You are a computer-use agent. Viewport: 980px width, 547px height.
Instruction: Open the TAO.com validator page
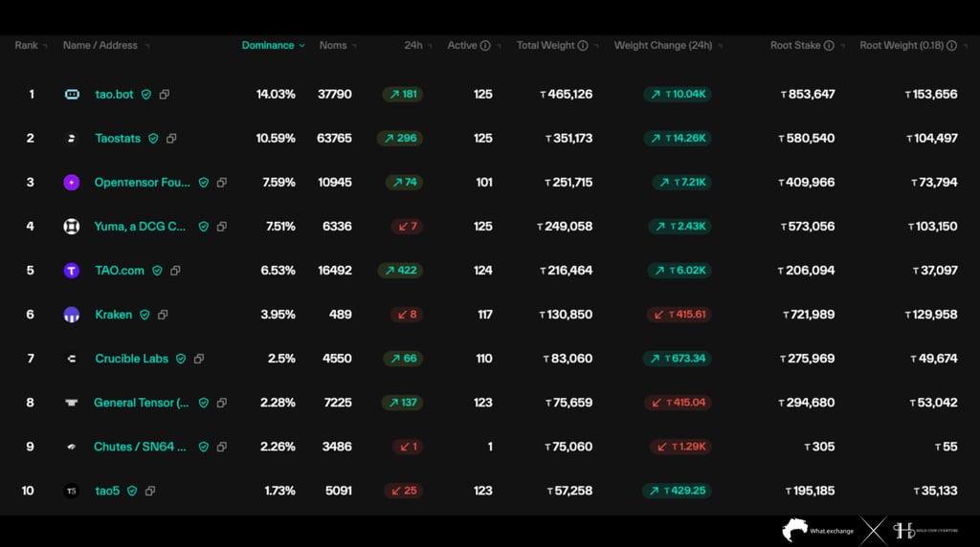pos(120,271)
